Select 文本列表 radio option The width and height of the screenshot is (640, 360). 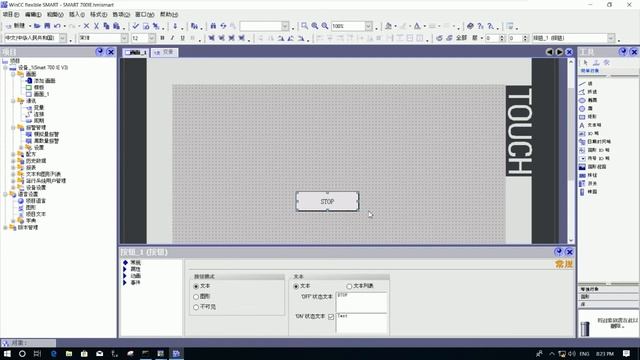pyautogui.click(x=349, y=286)
